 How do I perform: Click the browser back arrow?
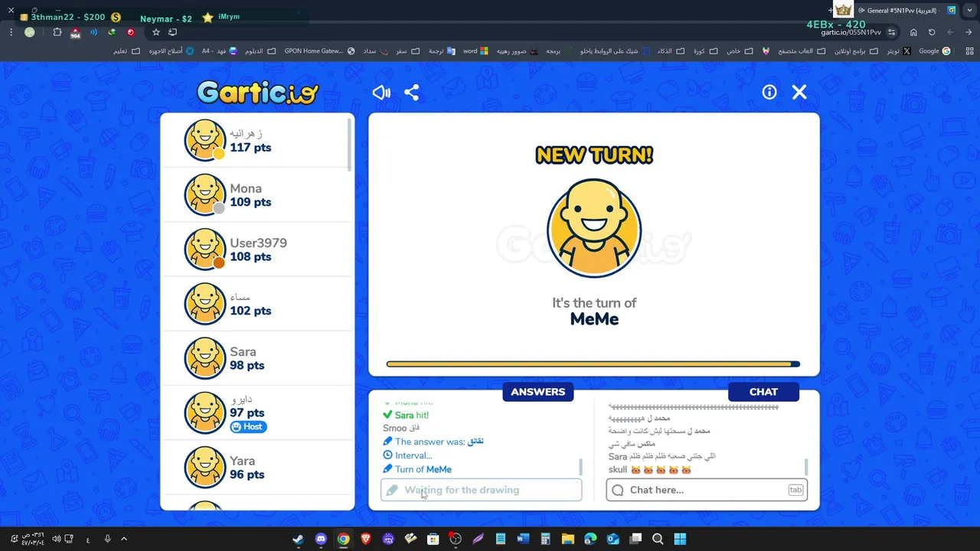[x=969, y=32]
